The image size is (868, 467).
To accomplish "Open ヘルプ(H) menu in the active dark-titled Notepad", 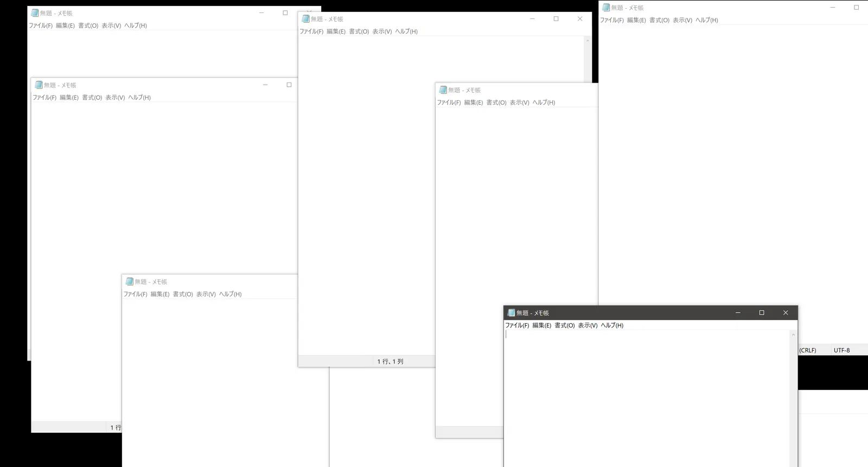I will (x=612, y=325).
